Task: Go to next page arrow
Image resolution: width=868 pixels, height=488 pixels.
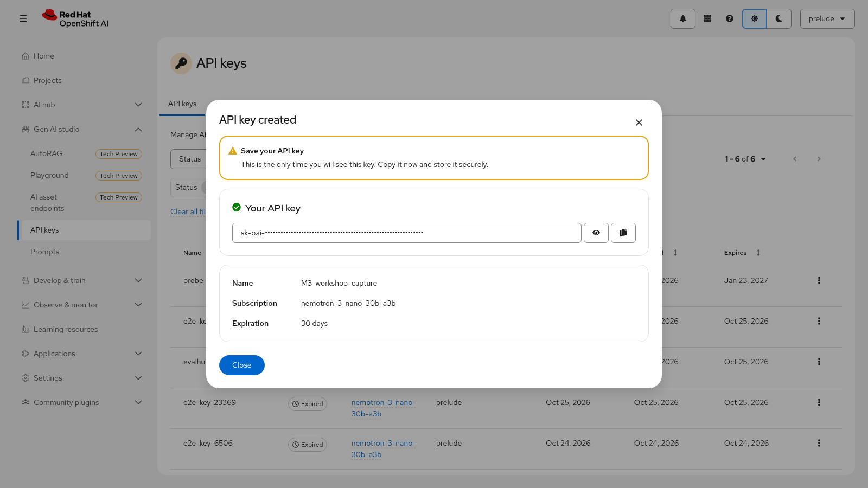Action: [819, 159]
